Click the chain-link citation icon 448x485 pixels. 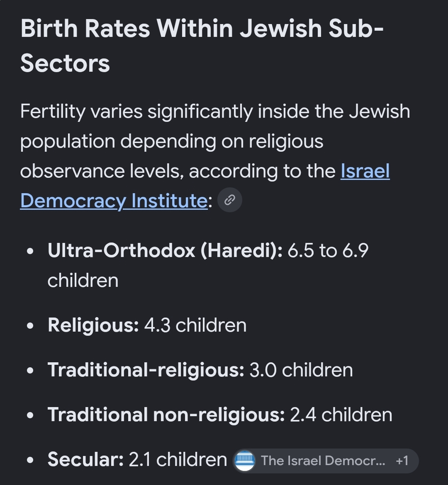230,200
